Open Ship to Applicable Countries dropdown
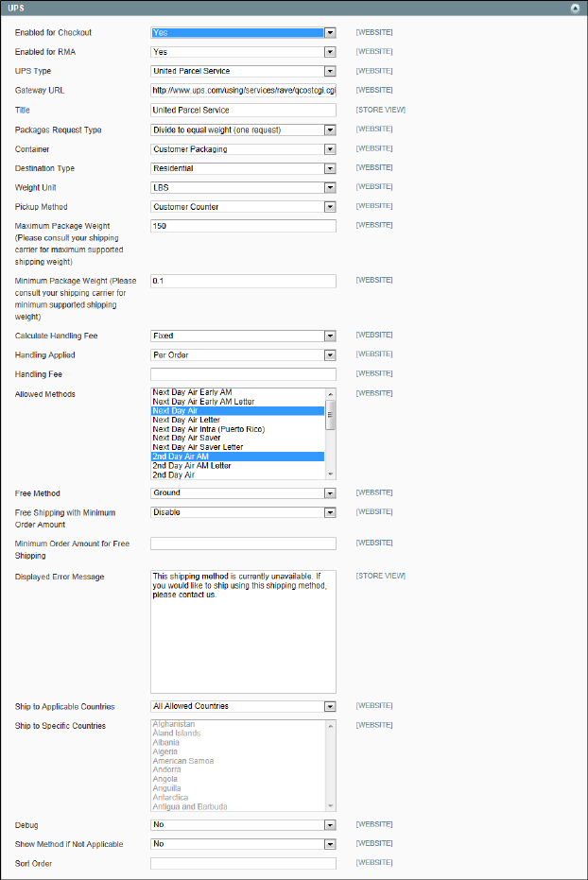Screen dimensions: 588x880 (x=244, y=706)
